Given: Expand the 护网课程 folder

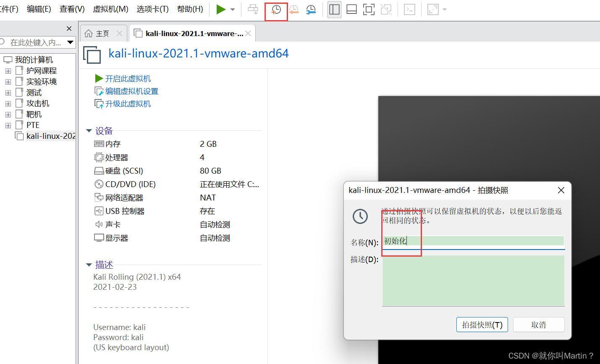Looking at the screenshot, I should [x=8, y=71].
